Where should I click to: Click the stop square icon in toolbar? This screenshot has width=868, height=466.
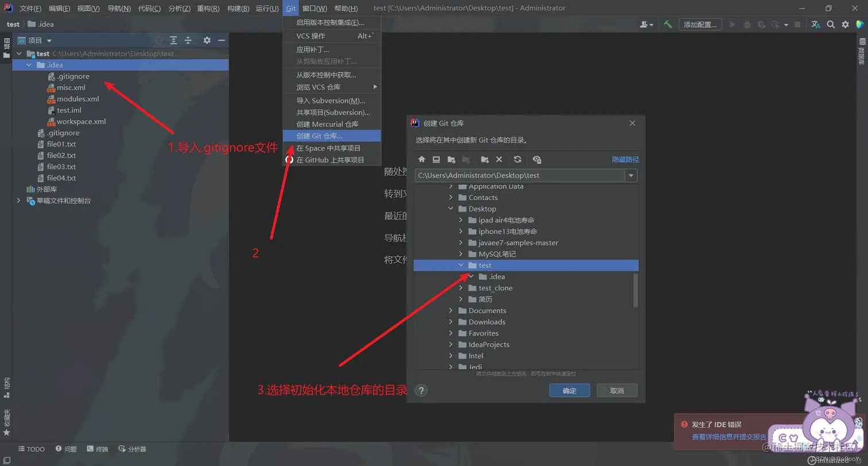point(797,24)
